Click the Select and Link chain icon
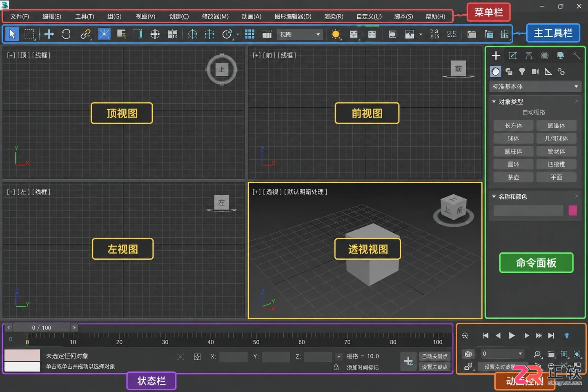 coord(85,34)
